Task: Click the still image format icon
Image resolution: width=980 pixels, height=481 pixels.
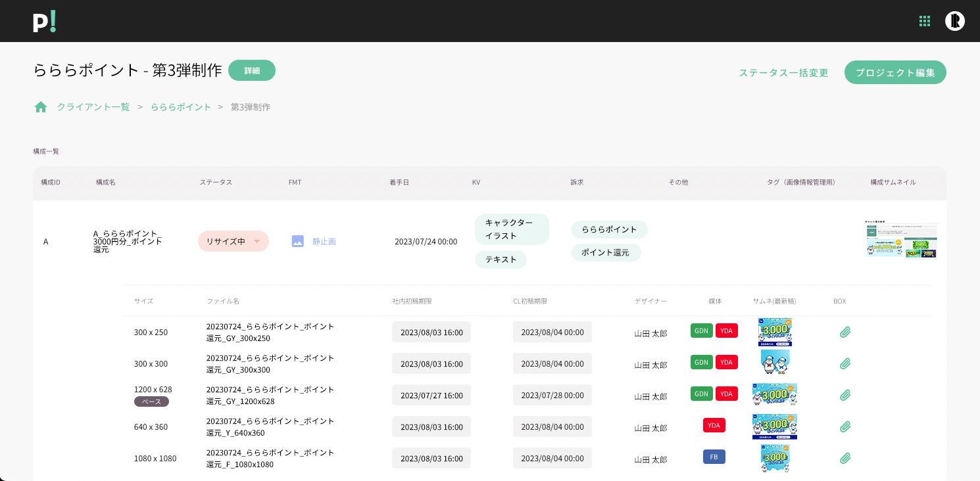Action: (298, 241)
